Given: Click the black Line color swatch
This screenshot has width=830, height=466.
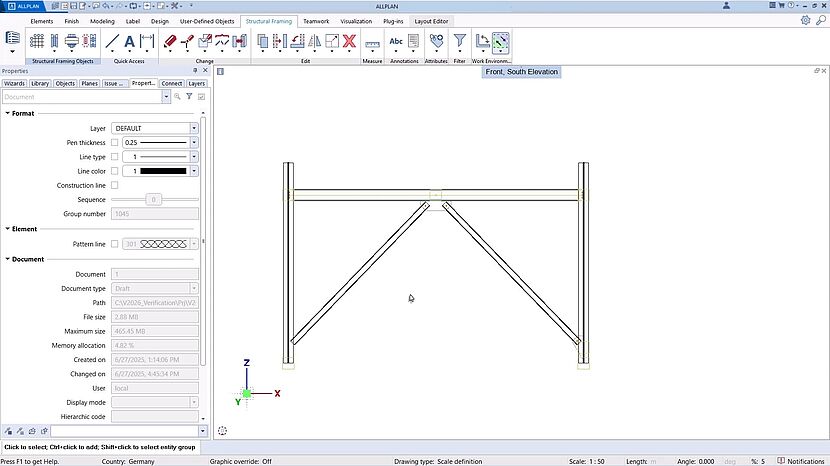Looking at the screenshot, I should point(164,171).
